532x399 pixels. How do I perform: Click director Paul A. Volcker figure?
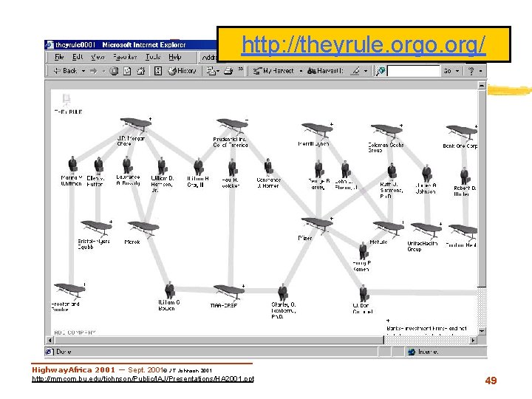coord(232,168)
